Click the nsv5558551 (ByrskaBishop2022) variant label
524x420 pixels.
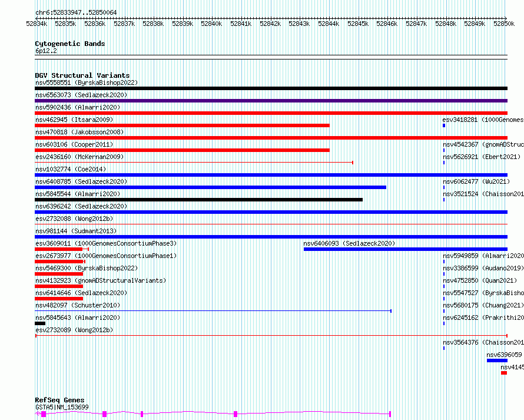click(87, 82)
